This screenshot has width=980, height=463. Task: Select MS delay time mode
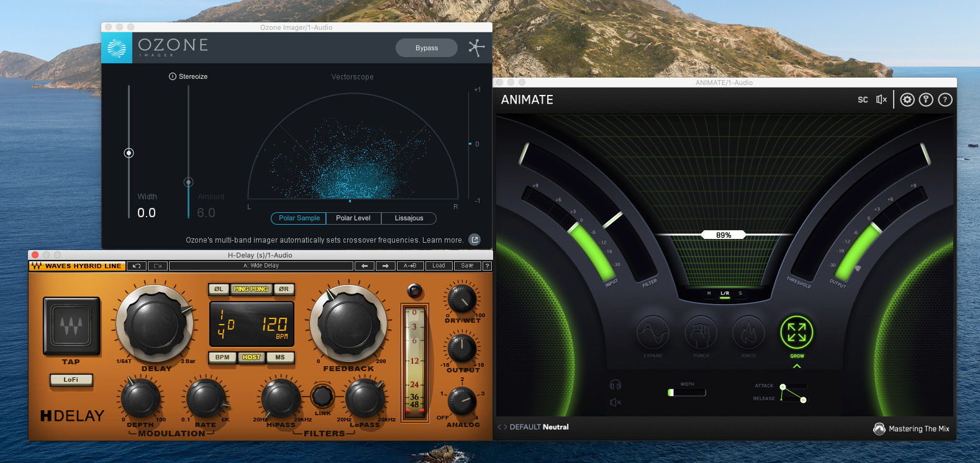(x=280, y=357)
